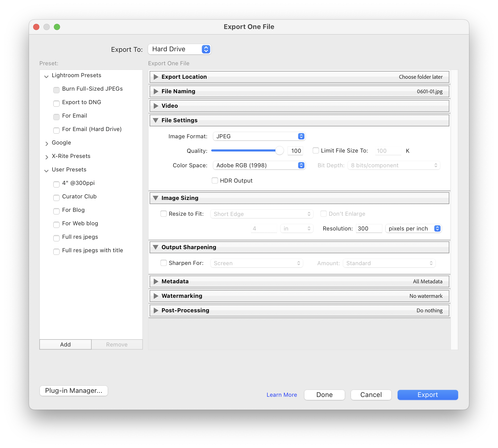Expand the File Naming disclosure triangle
Viewport: 498px width, 448px height.
(x=156, y=91)
